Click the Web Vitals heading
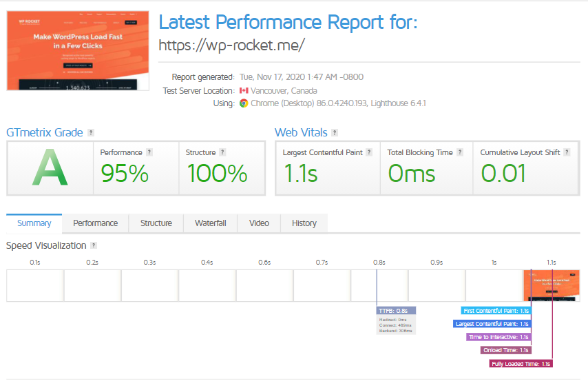 [301, 132]
